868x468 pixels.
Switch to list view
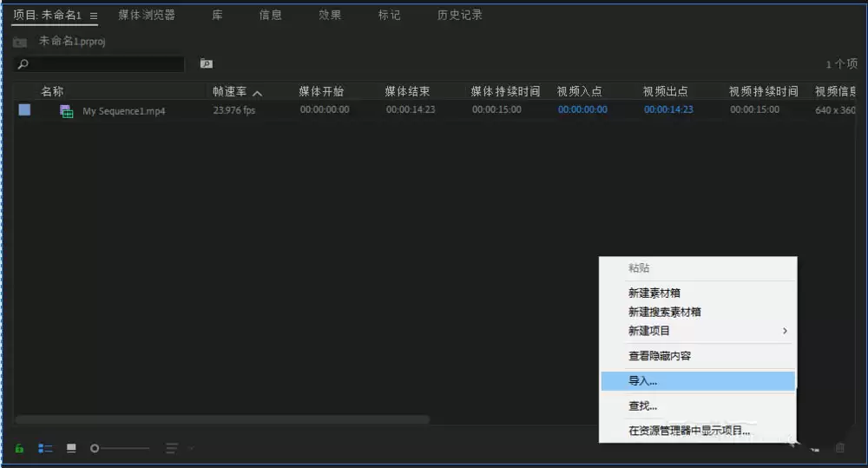45,448
